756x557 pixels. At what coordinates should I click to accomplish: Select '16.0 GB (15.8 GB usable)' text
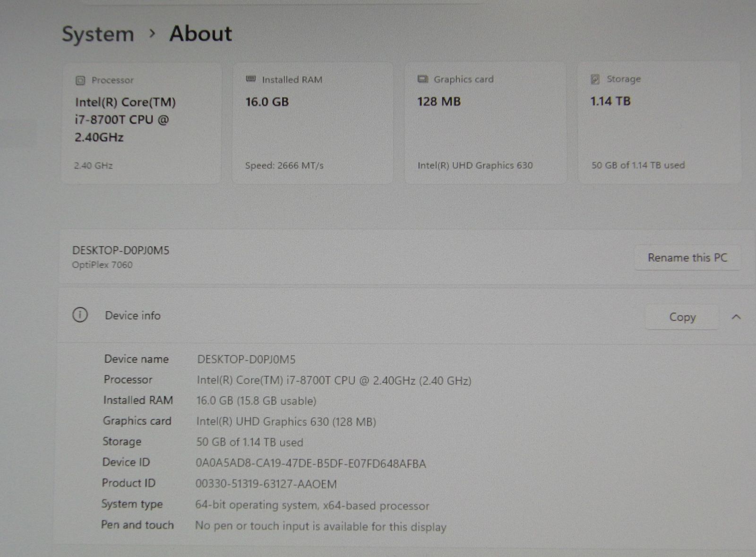(256, 401)
